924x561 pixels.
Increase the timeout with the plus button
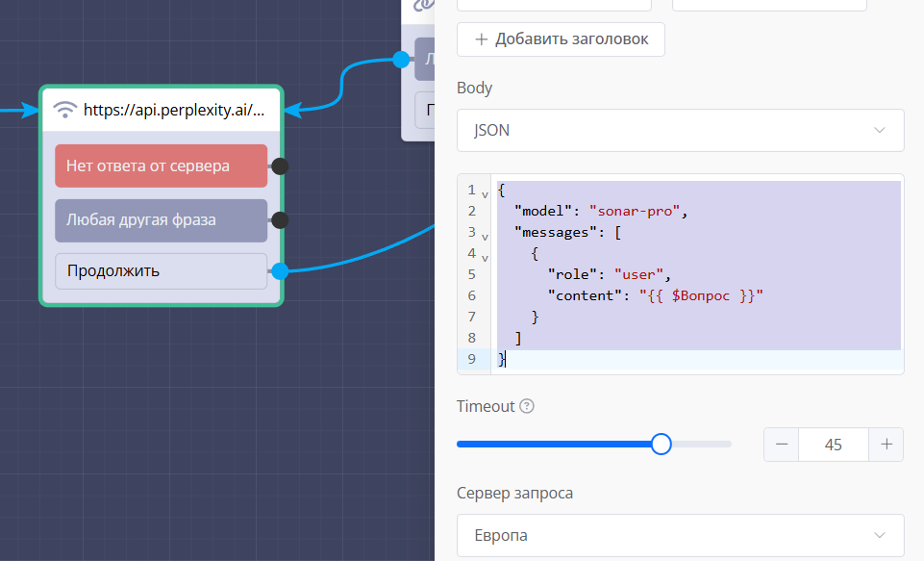click(x=886, y=445)
